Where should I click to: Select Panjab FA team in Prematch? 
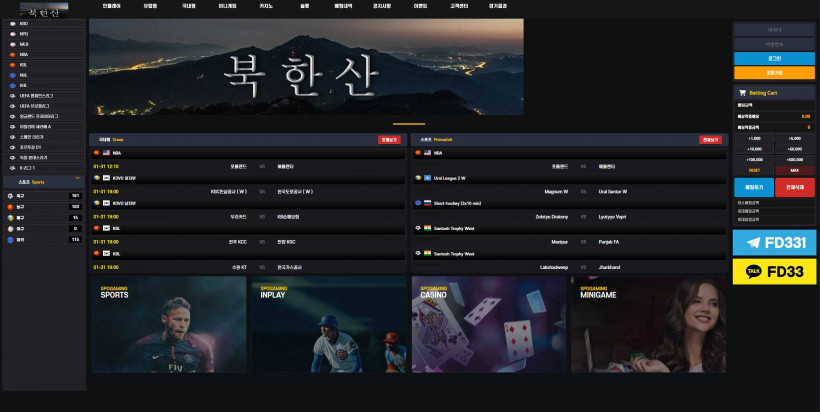609,242
